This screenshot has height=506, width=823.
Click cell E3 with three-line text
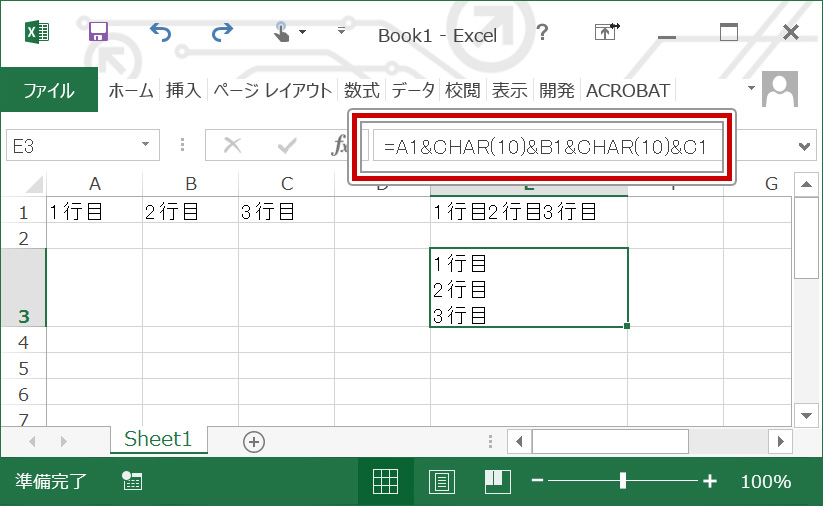pos(529,288)
